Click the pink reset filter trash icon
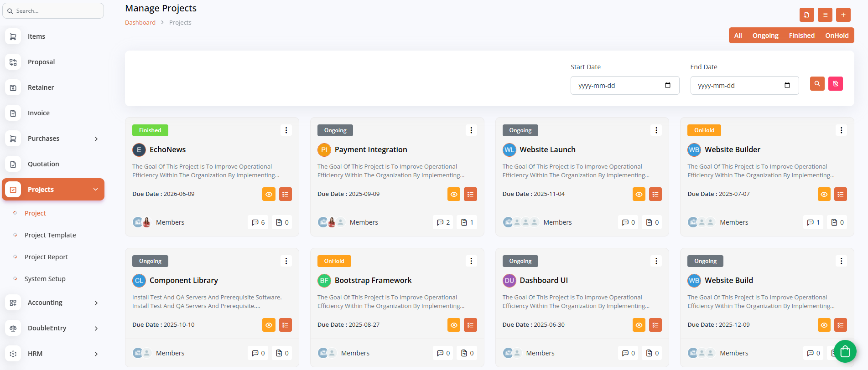This screenshot has width=868, height=370. click(835, 84)
